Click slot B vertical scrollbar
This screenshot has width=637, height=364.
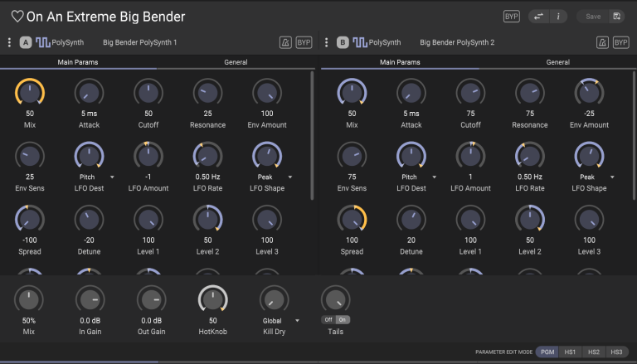(635, 136)
